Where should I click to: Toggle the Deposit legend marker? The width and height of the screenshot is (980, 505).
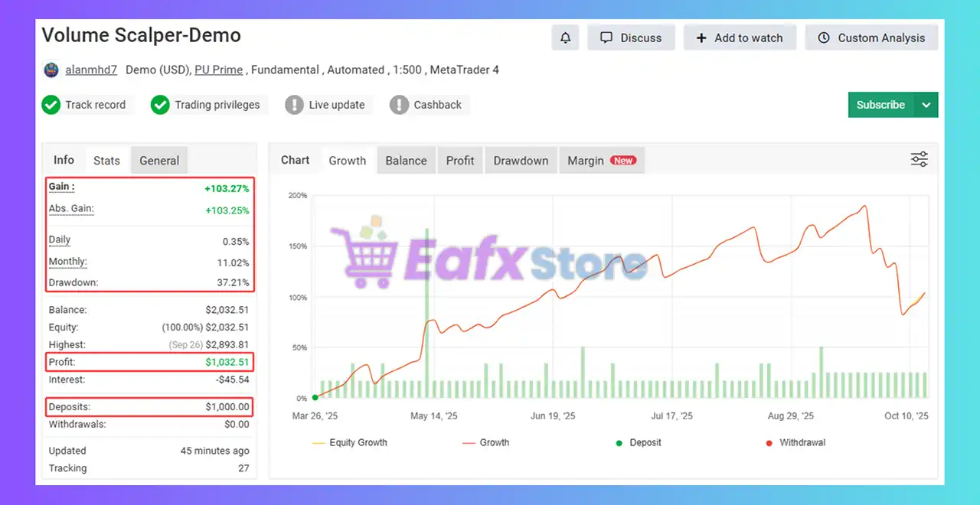(639, 442)
